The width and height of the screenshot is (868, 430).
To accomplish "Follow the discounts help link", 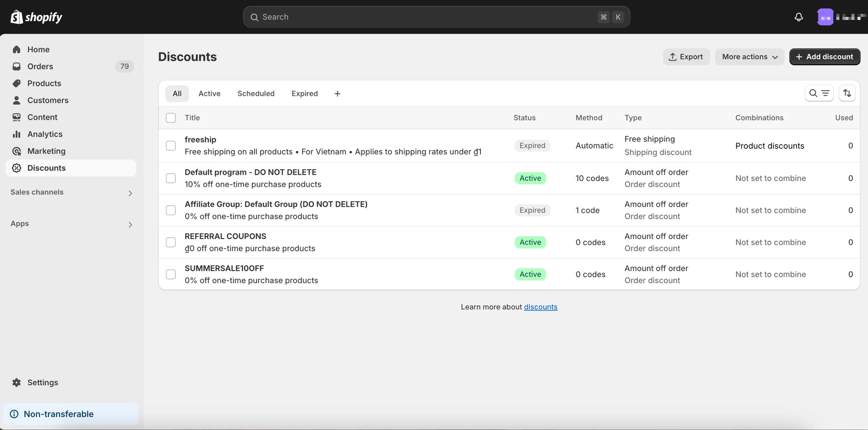I will (x=540, y=307).
